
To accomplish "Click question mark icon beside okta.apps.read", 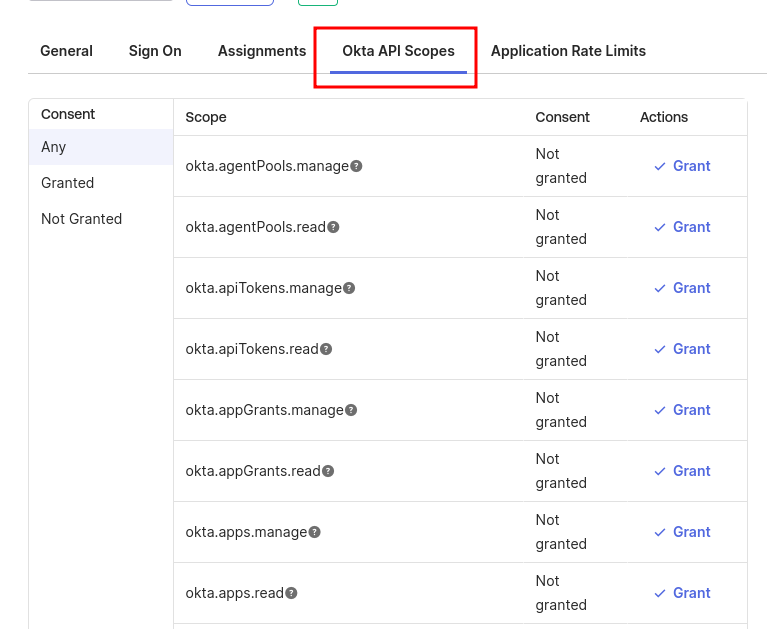I will [x=291, y=593].
